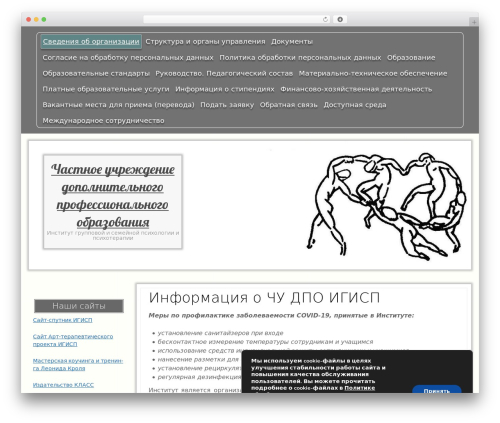500x423 pixels.
Task: Open Руководство. Педагогический состав page
Action: point(224,73)
